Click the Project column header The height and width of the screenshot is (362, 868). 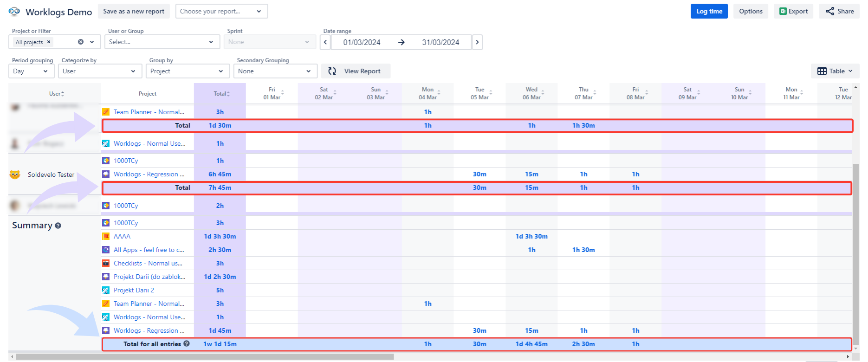[148, 94]
